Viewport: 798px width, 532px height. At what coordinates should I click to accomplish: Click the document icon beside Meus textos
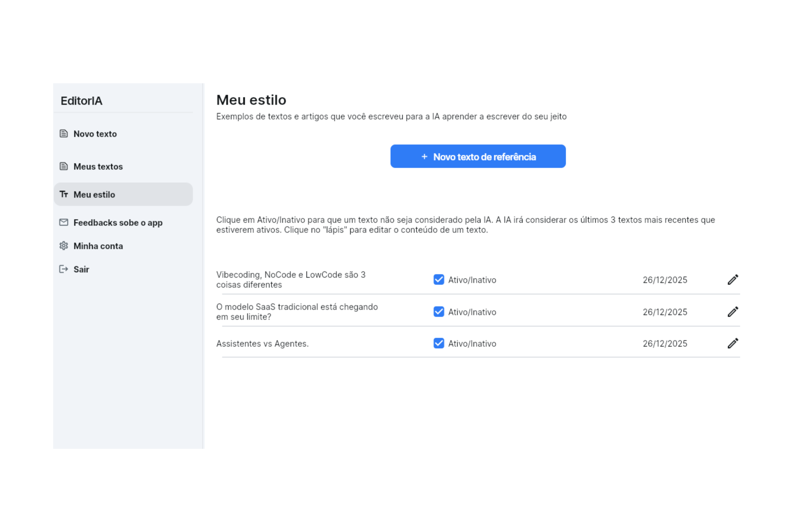click(64, 166)
